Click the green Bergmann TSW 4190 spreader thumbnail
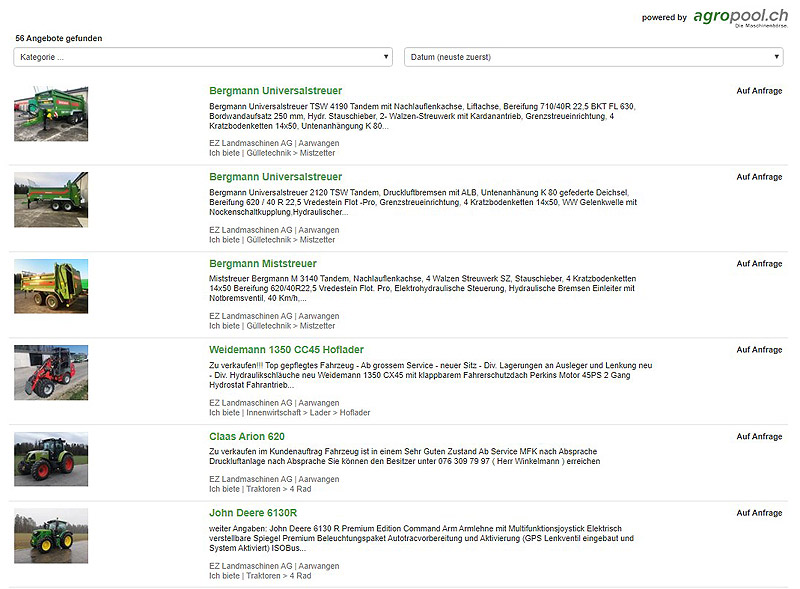This screenshot has width=800, height=589. click(51, 113)
